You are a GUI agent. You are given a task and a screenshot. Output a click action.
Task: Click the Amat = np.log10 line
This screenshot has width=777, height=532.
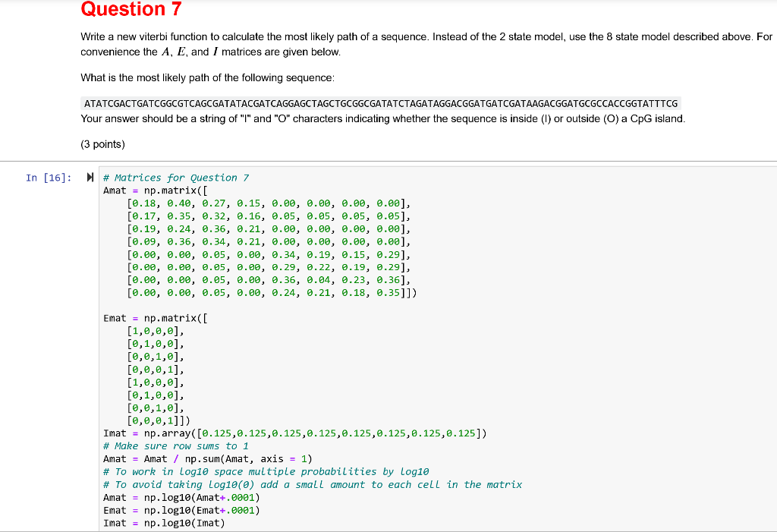click(182, 497)
